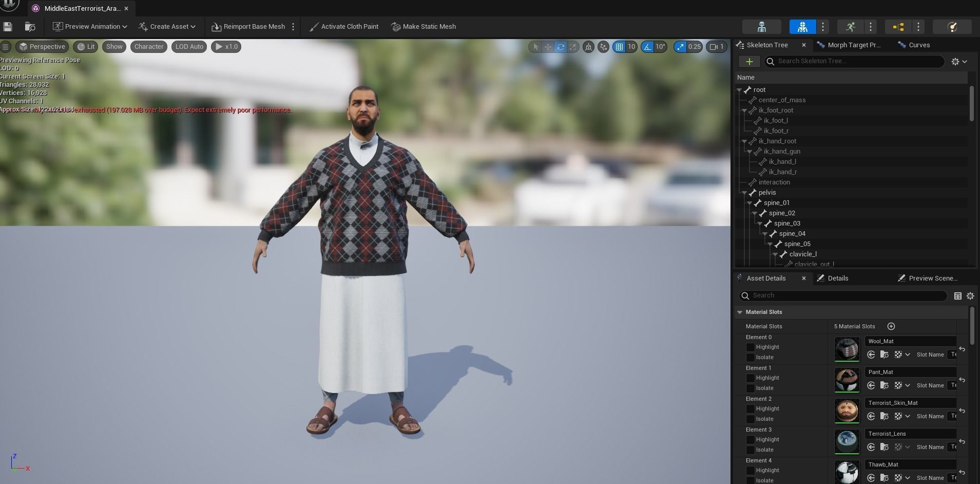Click the Lit view mode button
This screenshot has width=980, height=484.
point(85,47)
